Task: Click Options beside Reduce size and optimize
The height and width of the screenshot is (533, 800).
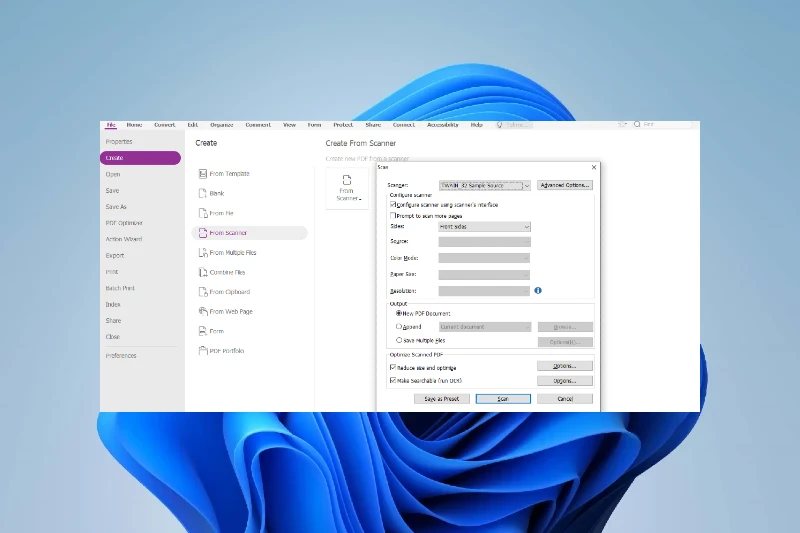Action: [x=565, y=366]
